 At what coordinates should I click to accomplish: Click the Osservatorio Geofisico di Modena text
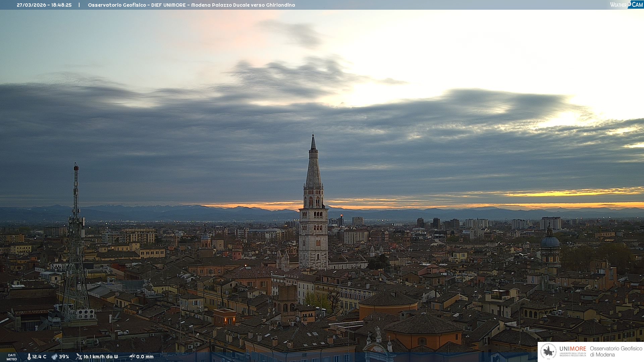tap(616, 351)
